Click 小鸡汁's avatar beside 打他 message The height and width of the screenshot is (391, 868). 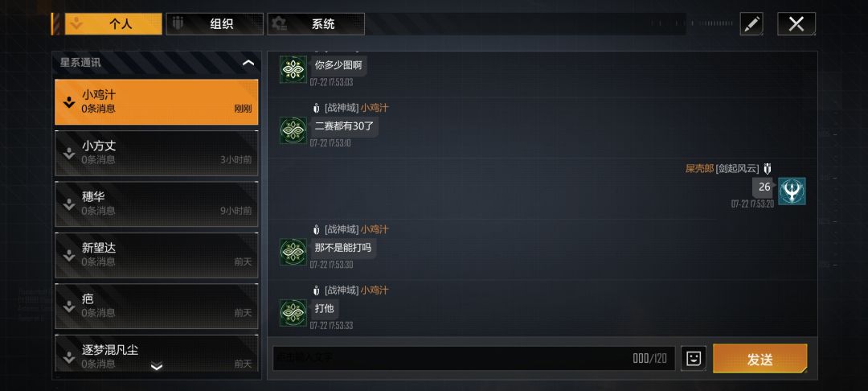tap(293, 313)
